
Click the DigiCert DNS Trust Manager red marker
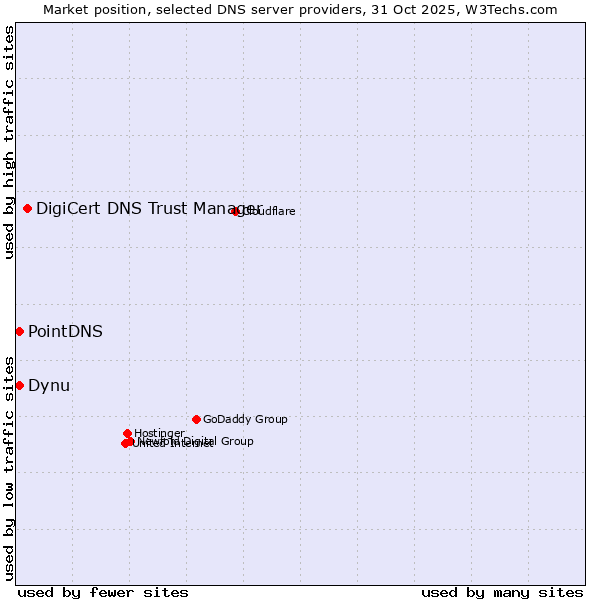pyautogui.click(x=28, y=208)
